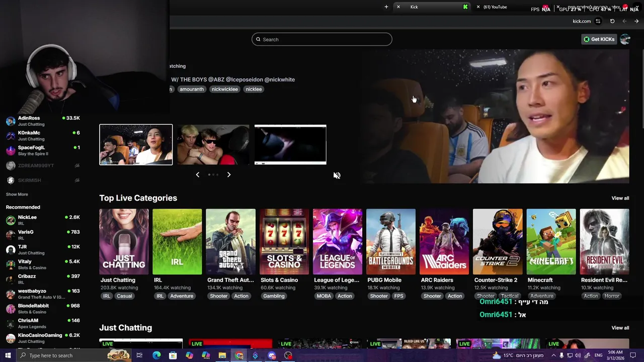Select second featured thumbnail with sunglasses guys
The height and width of the screenshot is (362, 644).
coord(213,144)
